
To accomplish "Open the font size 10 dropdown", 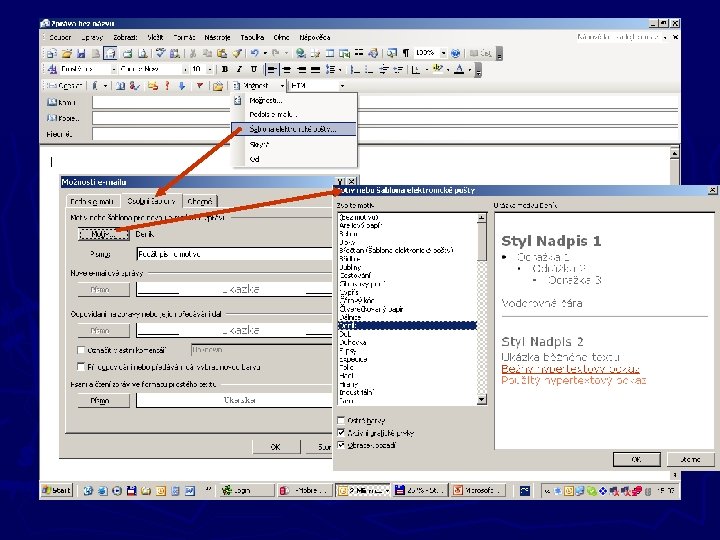I will coord(209,69).
